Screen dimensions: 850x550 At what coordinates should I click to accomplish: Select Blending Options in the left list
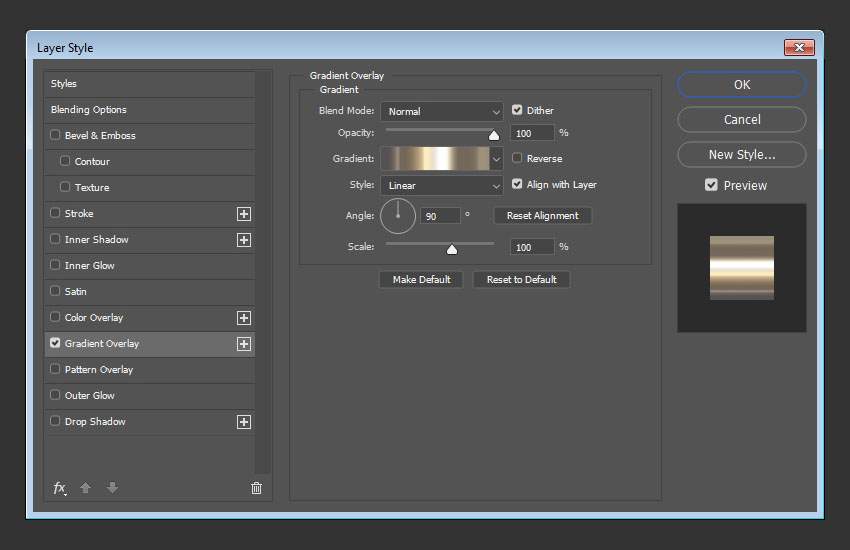coord(89,110)
